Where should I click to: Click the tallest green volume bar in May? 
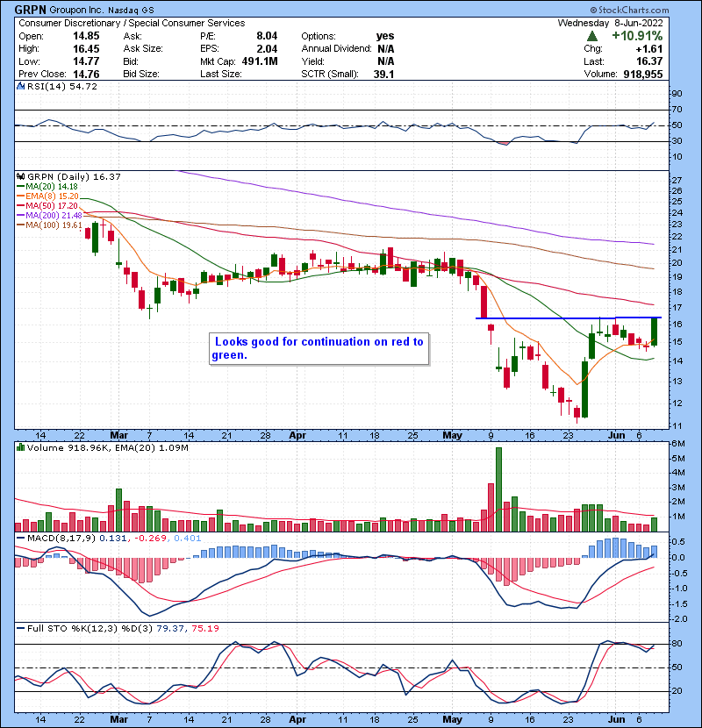click(498, 489)
